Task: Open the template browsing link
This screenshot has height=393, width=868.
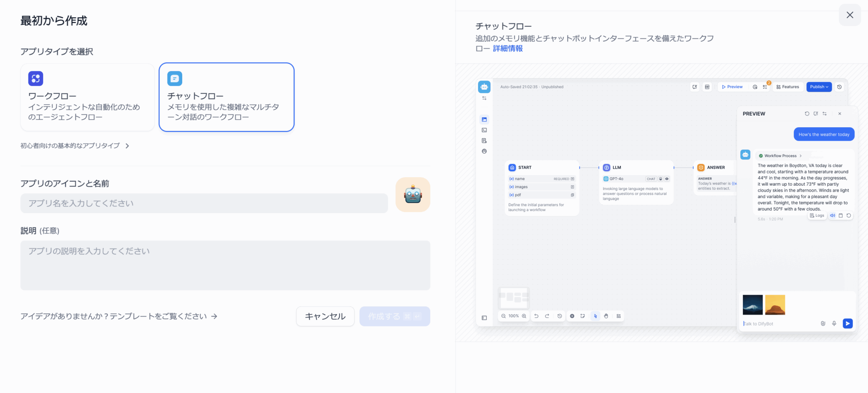Action: pos(119,316)
